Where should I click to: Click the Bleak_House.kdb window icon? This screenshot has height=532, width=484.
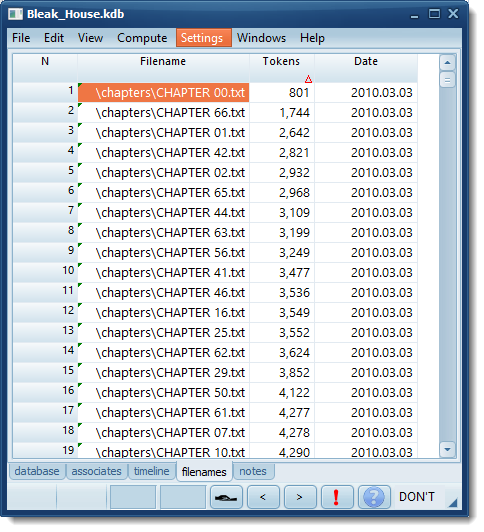15,14
